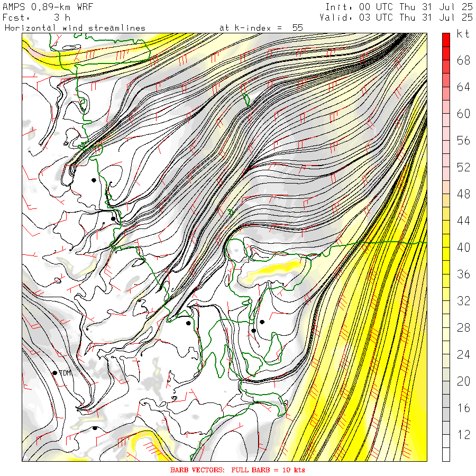Pick the bright yellow swatch between 40 and 36
This screenshot has width=476, height=476.
click(446, 254)
